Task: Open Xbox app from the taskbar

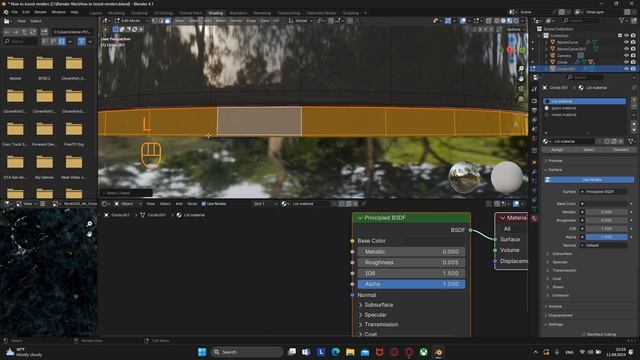Action: pyautogui.click(x=423, y=352)
